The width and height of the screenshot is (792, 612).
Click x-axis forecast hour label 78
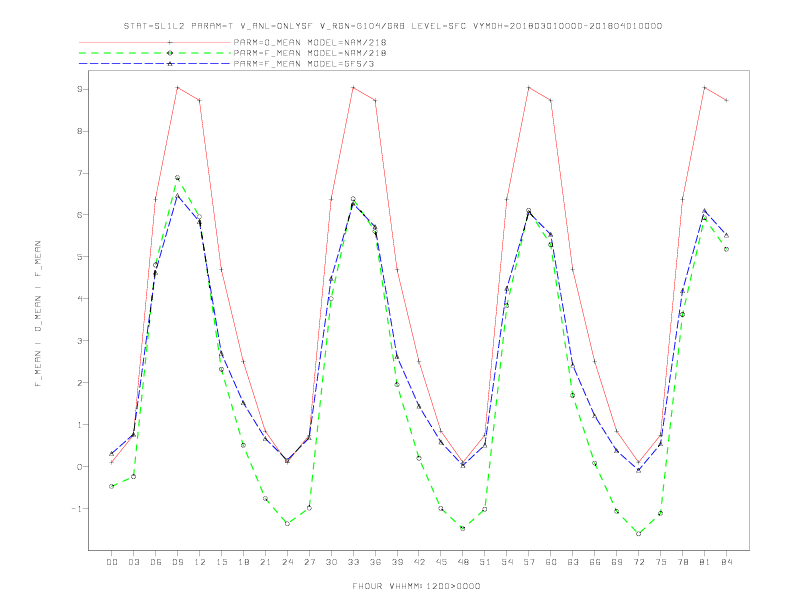coord(682,562)
